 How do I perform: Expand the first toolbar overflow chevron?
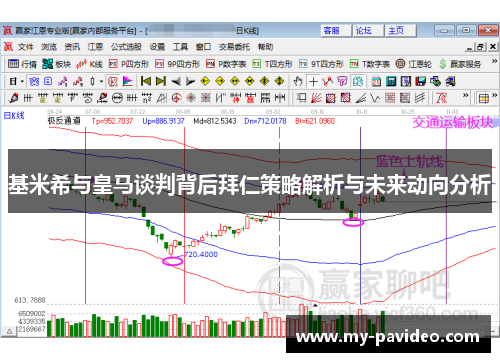(x=494, y=62)
